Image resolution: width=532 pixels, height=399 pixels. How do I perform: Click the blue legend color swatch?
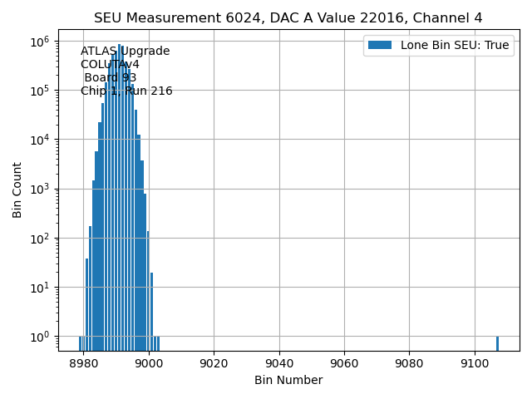click(x=380, y=46)
